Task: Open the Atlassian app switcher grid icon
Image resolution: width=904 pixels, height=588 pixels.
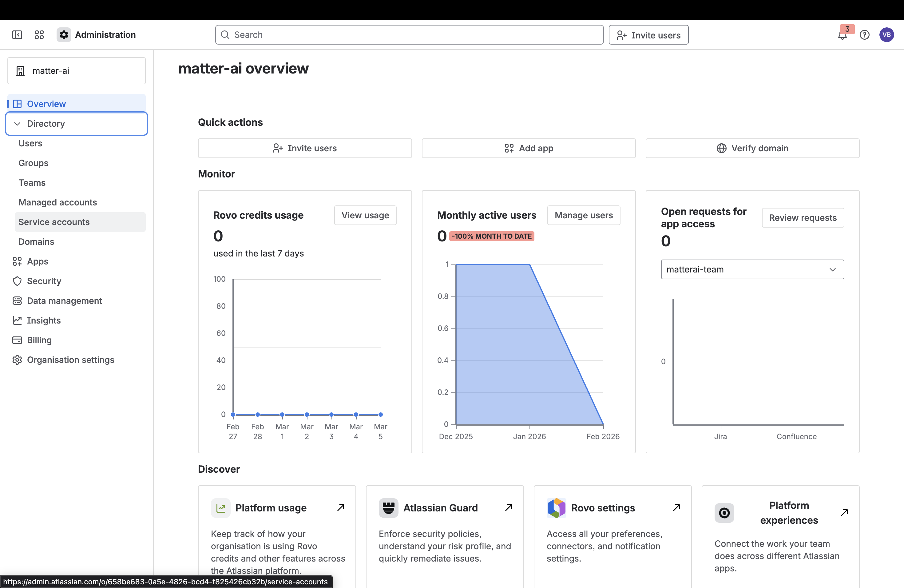Action: [39, 34]
